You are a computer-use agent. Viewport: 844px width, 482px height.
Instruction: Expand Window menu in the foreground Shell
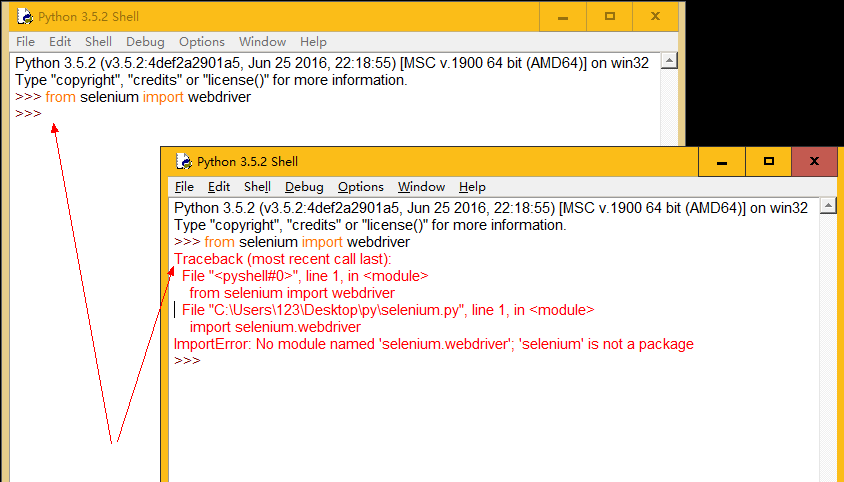[421, 187]
